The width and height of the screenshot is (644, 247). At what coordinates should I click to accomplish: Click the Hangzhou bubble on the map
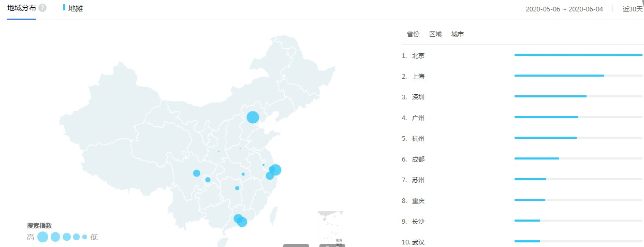(270, 176)
